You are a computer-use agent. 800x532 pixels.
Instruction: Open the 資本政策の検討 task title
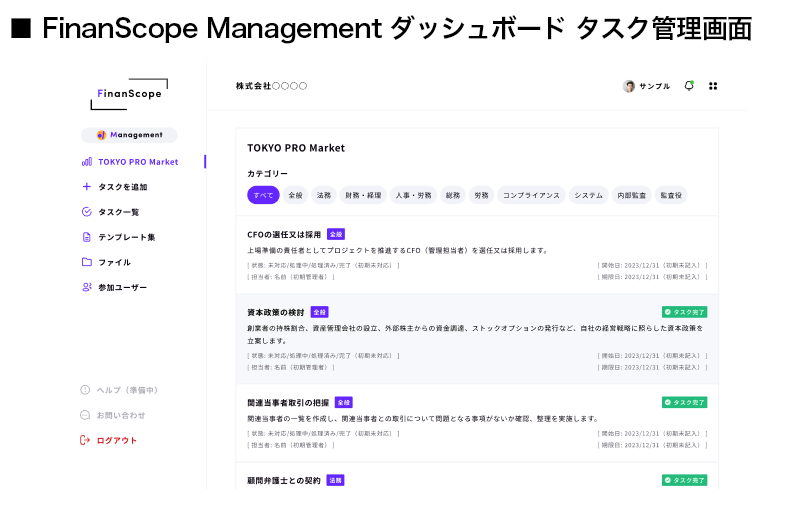[276, 312]
